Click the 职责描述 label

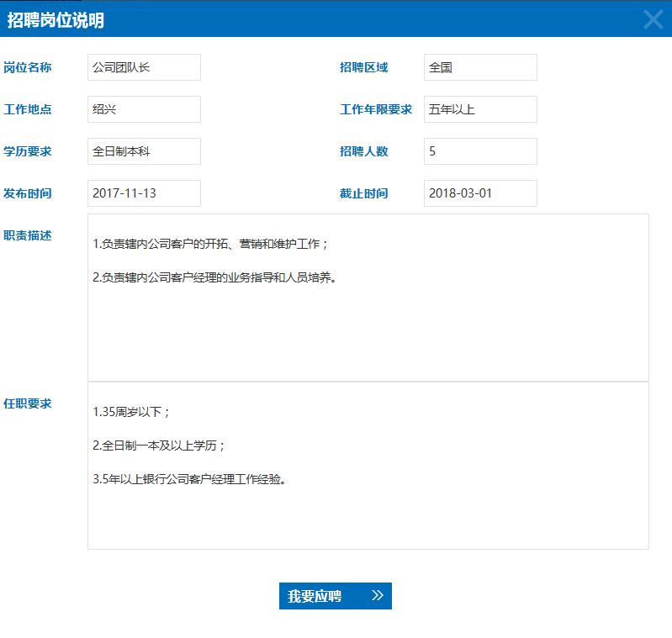click(x=28, y=235)
